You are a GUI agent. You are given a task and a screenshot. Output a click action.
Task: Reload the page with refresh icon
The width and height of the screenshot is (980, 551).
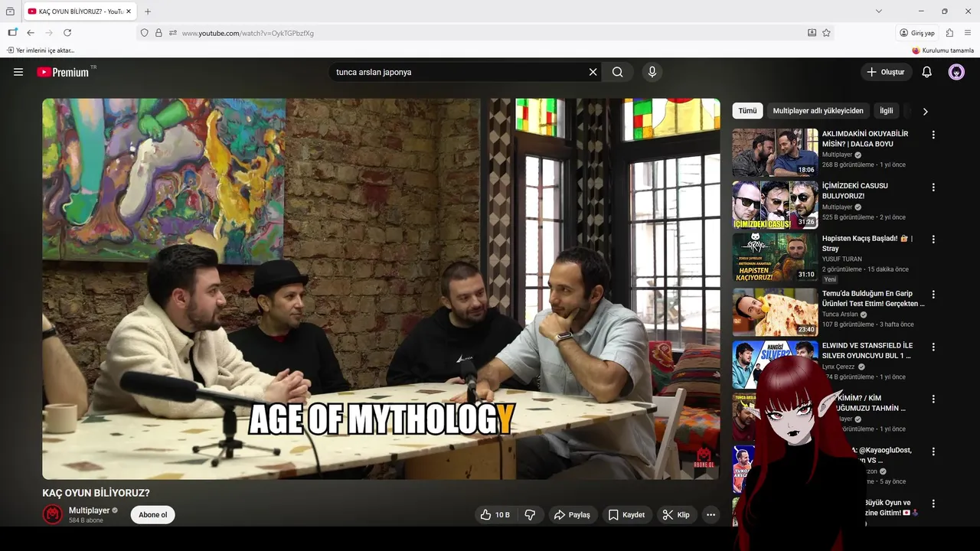[67, 33]
